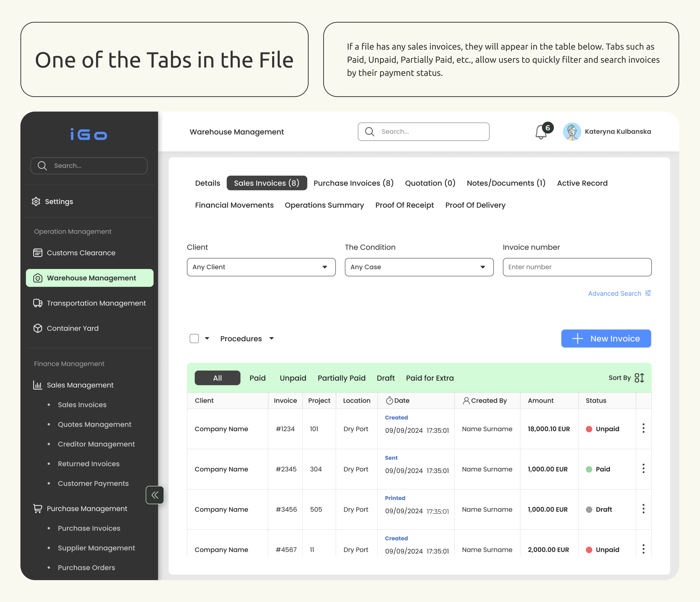Image resolution: width=700 pixels, height=602 pixels.
Task: Collapse the sidebar with the double-chevron button
Action: [x=155, y=495]
